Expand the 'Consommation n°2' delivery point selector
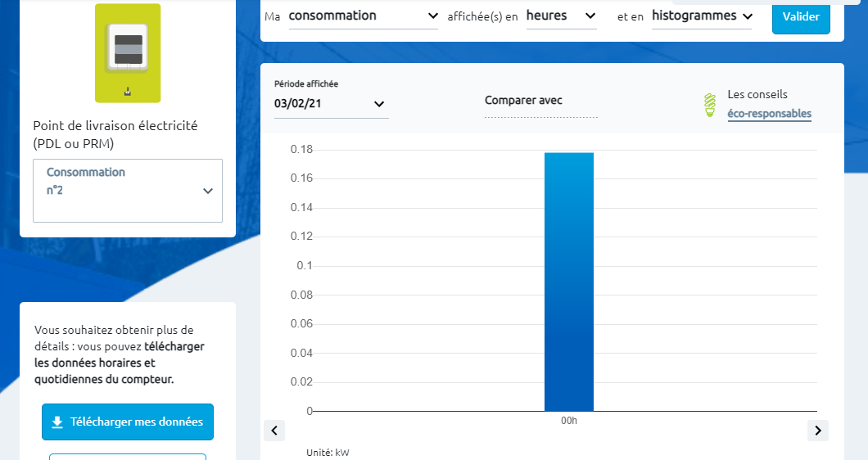868x460 pixels. coord(128,191)
